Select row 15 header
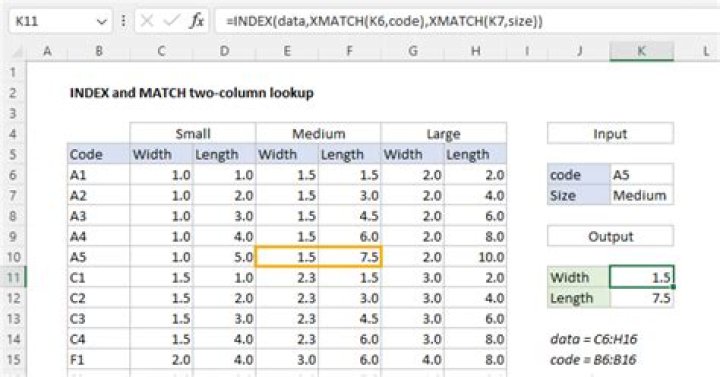The height and width of the screenshot is (377, 720). point(13,360)
